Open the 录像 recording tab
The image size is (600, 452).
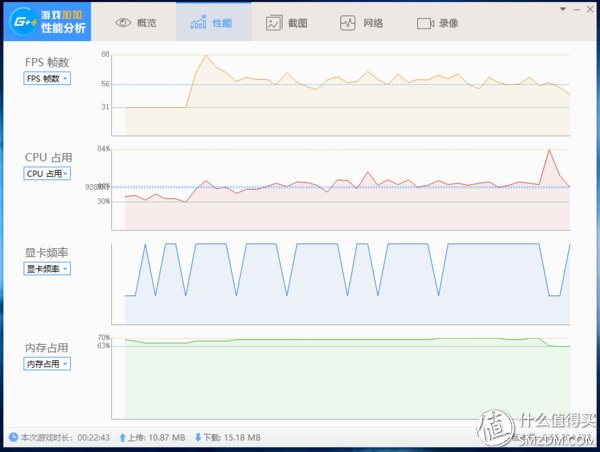437,23
